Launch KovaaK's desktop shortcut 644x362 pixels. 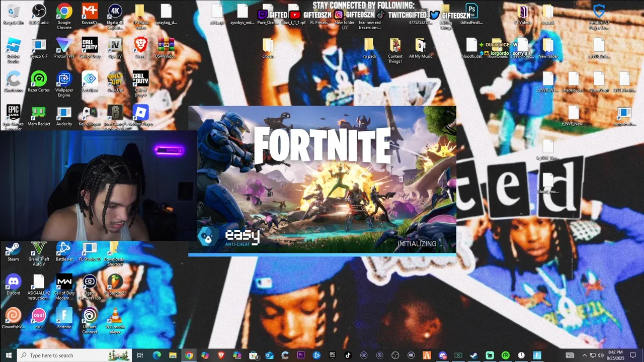(90, 14)
